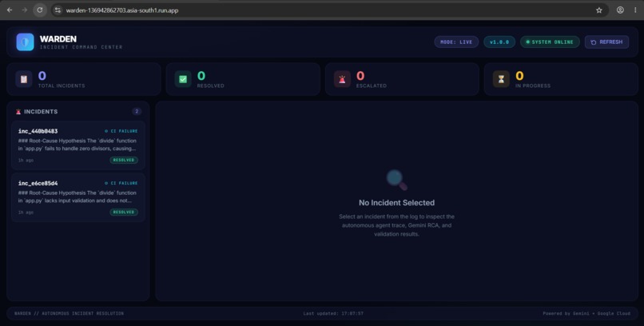Click RESOLVED badge on inc_e6ce85d4
The width and height of the screenshot is (644, 326).
[x=124, y=213]
